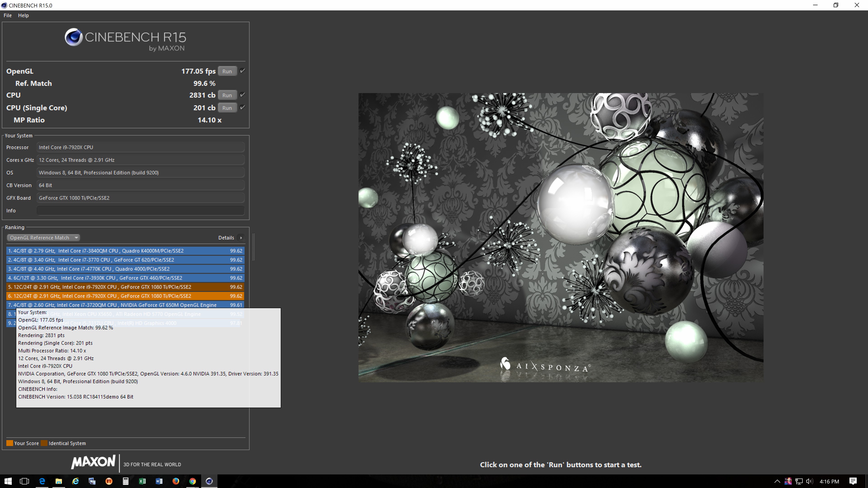868x488 pixels.
Task: Click the empty Info input field
Action: pos(140,211)
